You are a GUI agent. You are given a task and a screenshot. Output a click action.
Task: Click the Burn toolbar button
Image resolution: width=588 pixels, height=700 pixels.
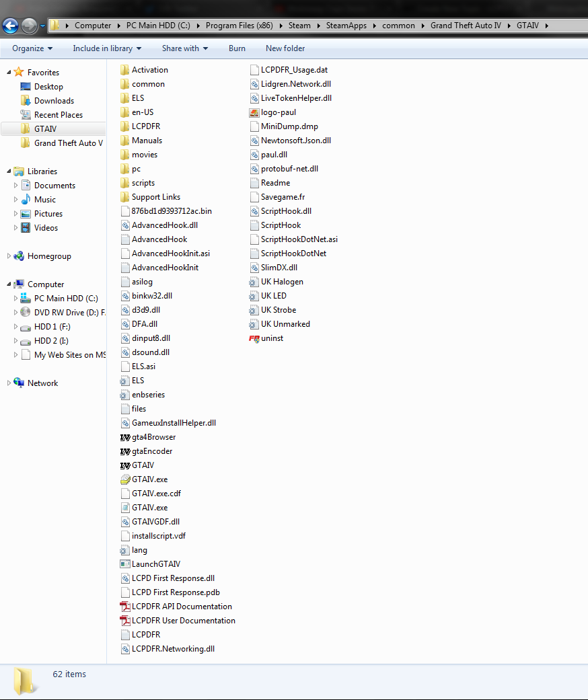(237, 48)
